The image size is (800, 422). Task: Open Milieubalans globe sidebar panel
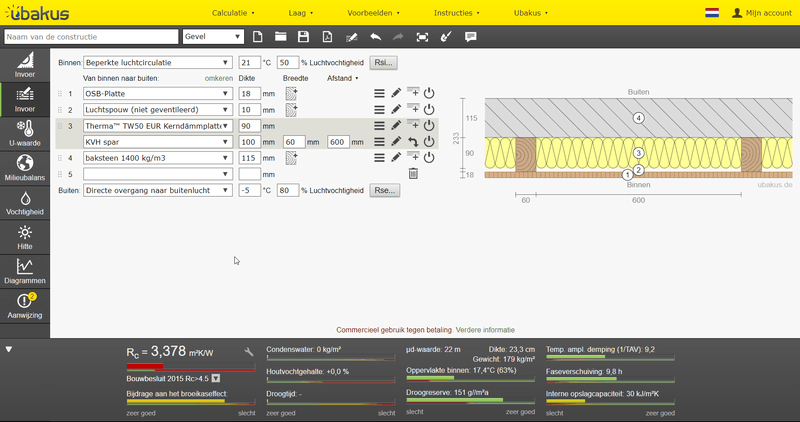click(x=25, y=168)
